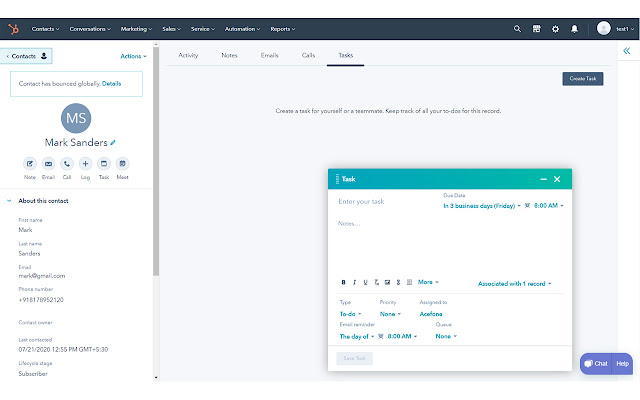Open the bounce Details link
Viewport: 640px width, 400px height.
[111, 84]
